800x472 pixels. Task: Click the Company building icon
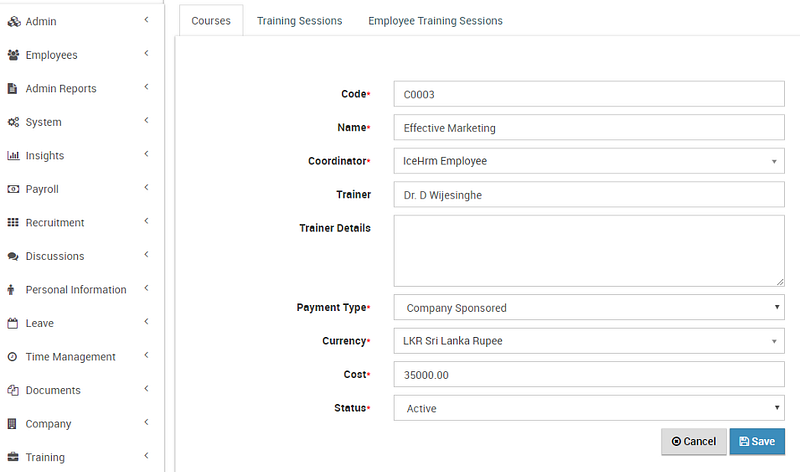point(12,424)
